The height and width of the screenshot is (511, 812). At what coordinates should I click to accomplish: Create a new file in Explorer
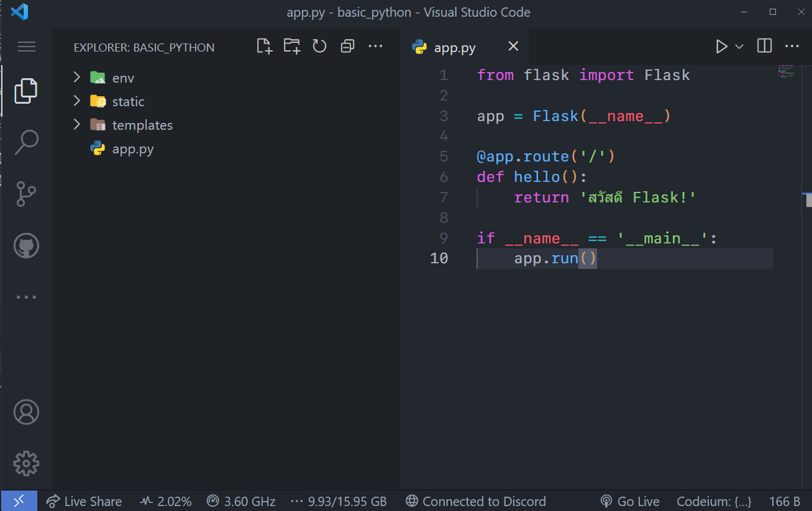coord(265,47)
